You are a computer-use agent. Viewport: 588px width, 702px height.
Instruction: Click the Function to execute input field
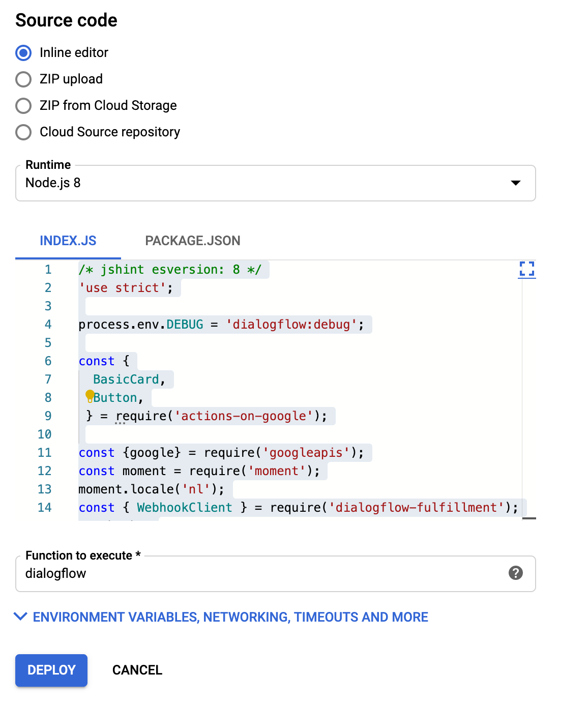(x=254, y=573)
